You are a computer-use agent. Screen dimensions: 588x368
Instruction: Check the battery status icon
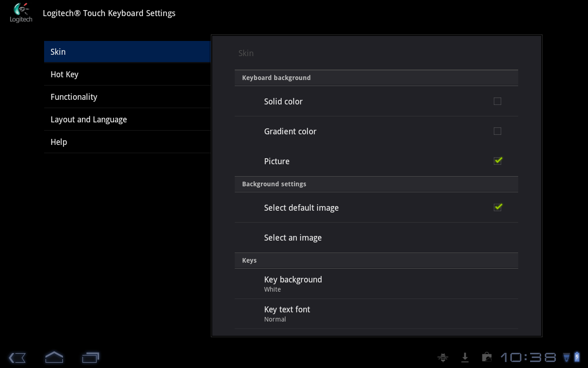(577, 357)
